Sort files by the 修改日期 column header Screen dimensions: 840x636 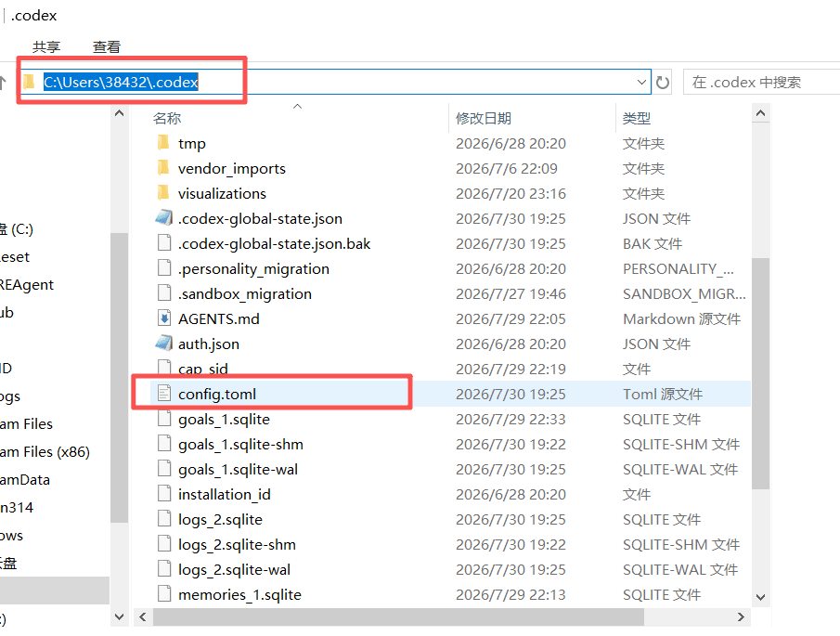[x=484, y=119]
